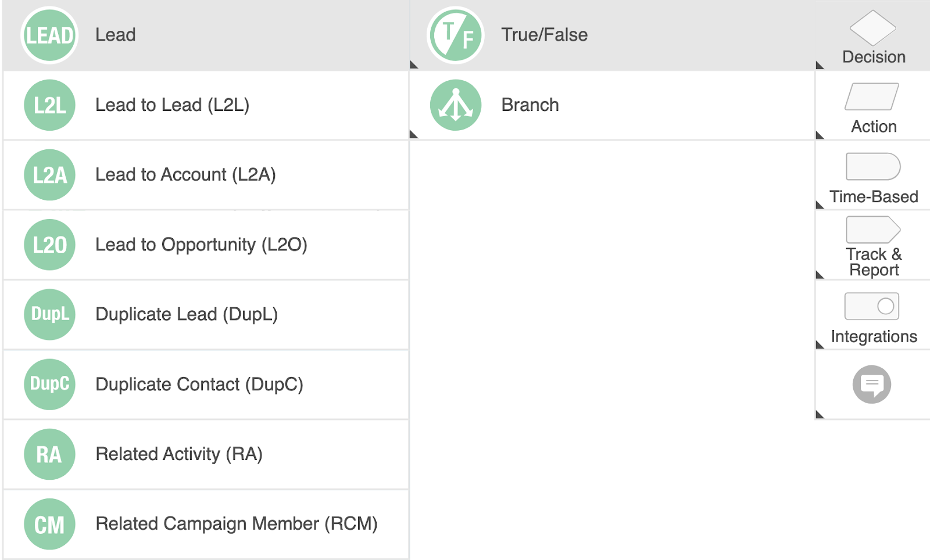
Task: Switch to the Integrations tab
Action: (x=873, y=317)
